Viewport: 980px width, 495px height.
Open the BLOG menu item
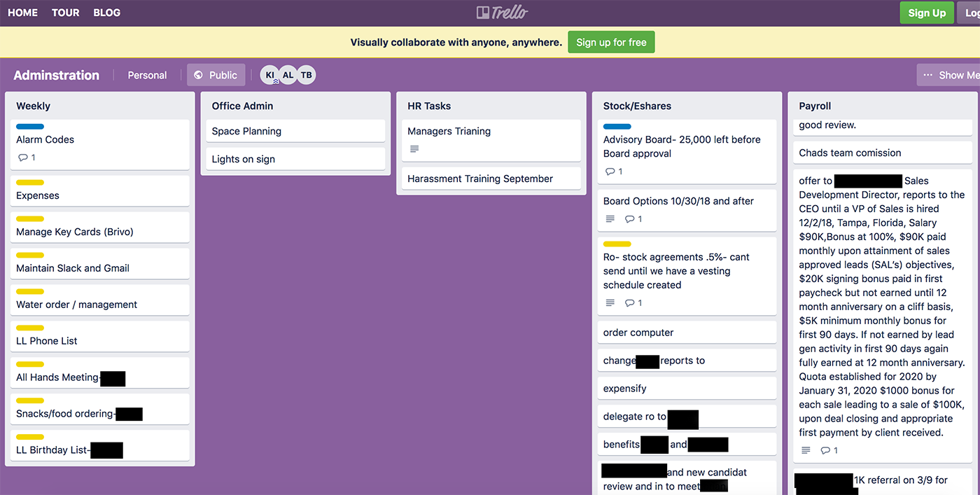click(x=107, y=13)
